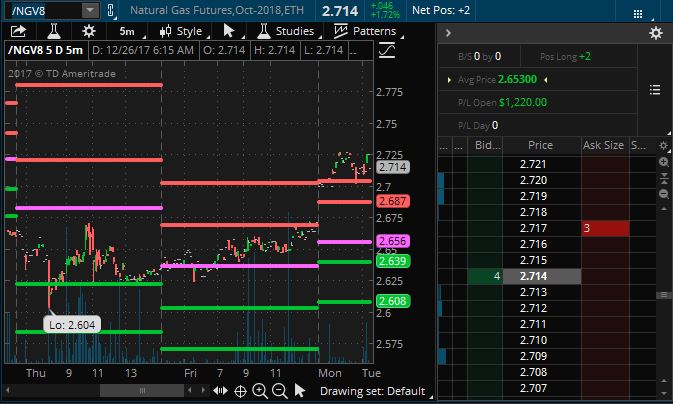Zoom out using magnifier minus icon
This screenshot has height=404, width=673.
279,391
